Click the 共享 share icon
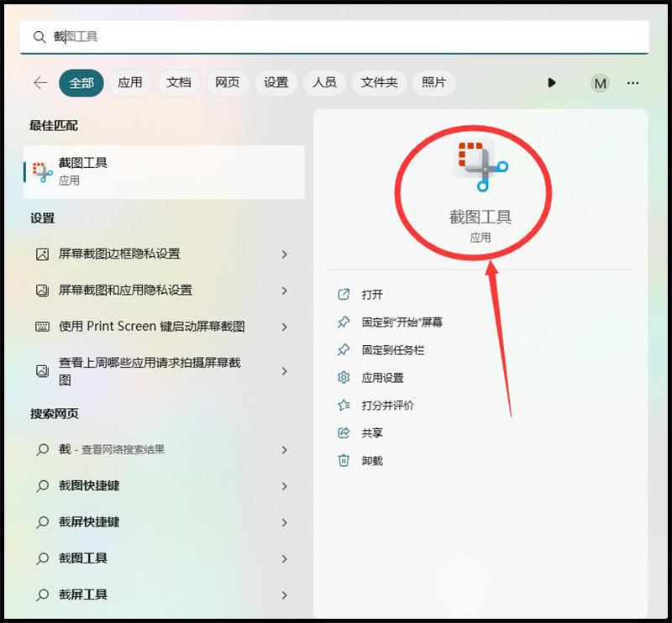The height and width of the screenshot is (623, 672). click(344, 433)
